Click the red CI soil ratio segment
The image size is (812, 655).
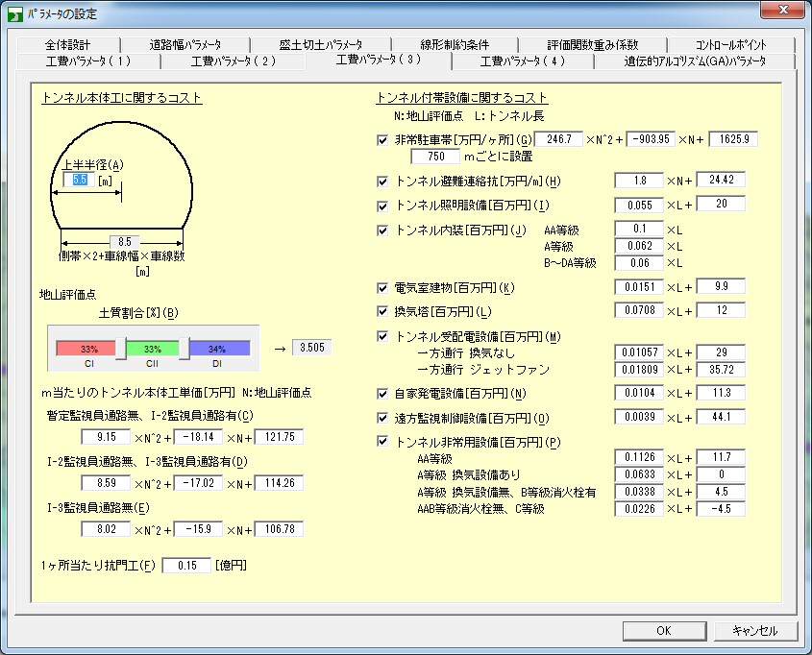click(85, 347)
